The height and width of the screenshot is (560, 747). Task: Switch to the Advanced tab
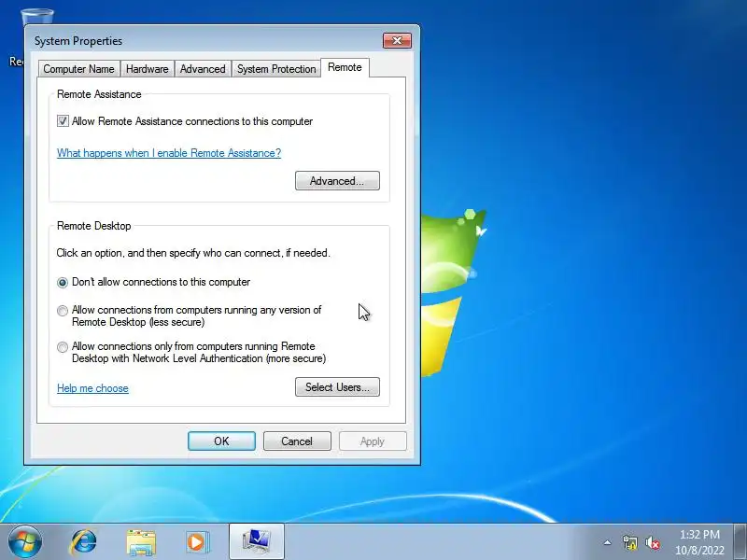pos(203,69)
